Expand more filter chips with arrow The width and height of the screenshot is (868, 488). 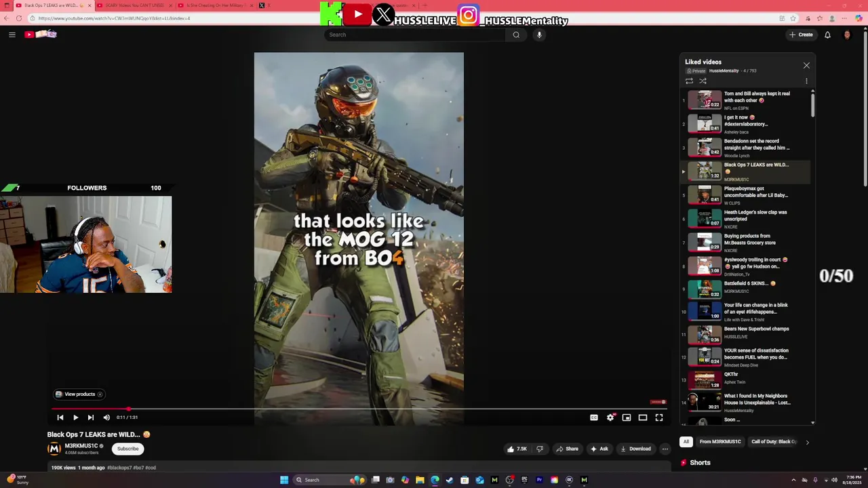[807, 442]
